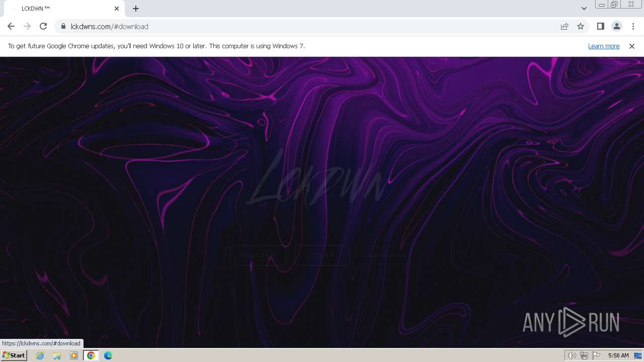644x362 pixels.
Task: Open the Windows Start menu
Action: (x=14, y=355)
